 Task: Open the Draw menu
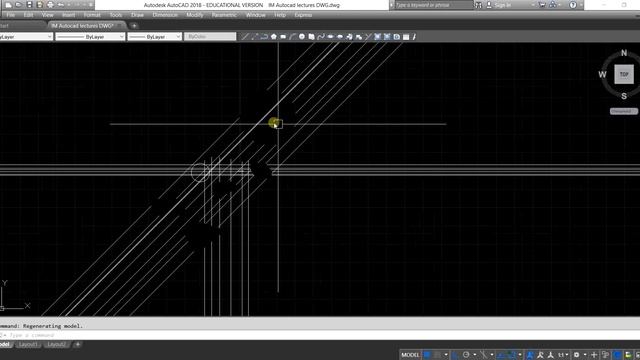pyautogui.click(x=137, y=15)
